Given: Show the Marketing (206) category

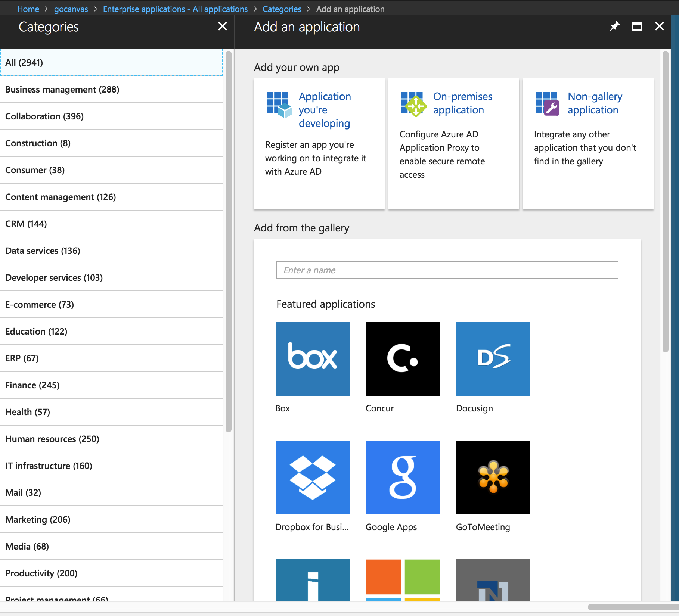Looking at the screenshot, I should pyautogui.click(x=111, y=520).
